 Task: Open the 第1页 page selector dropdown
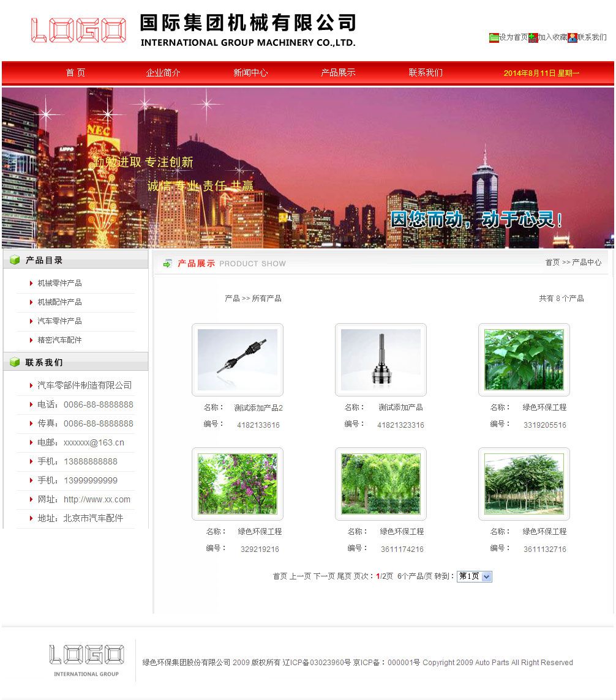475,576
